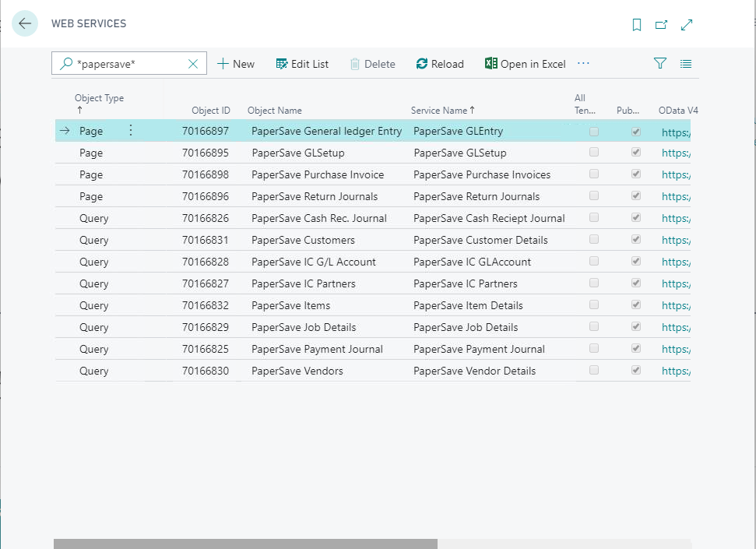
Task: Clear search text with X icon
Action: 193,64
